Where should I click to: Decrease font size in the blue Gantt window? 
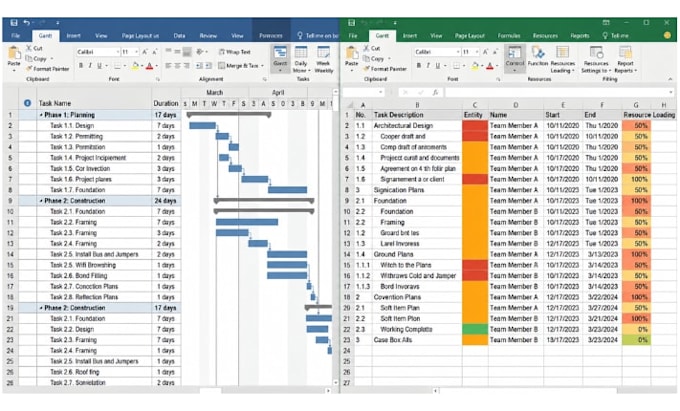click(154, 52)
